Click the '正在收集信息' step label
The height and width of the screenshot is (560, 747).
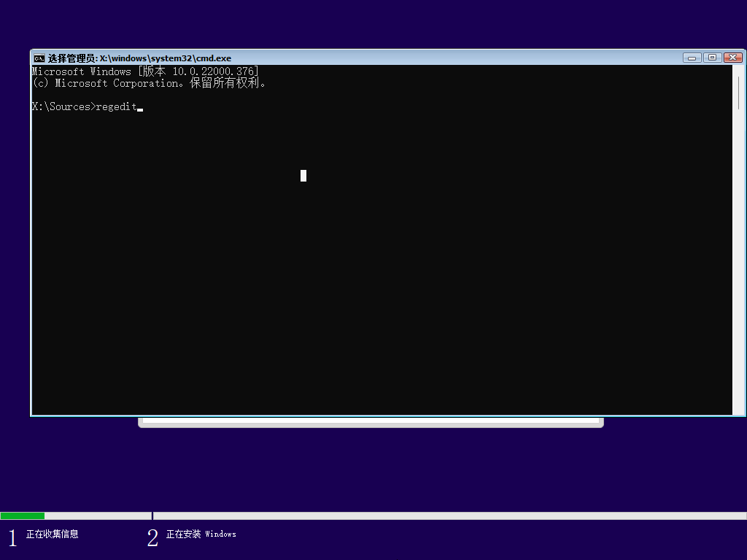pos(52,534)
